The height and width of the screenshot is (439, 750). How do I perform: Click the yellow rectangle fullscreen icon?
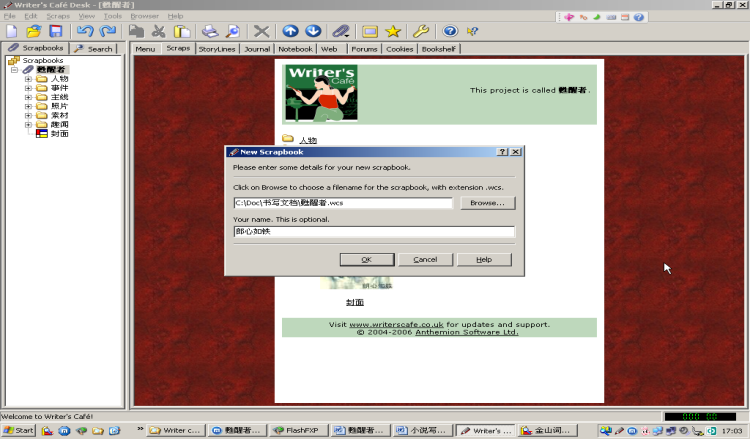[x=370, y=32]
